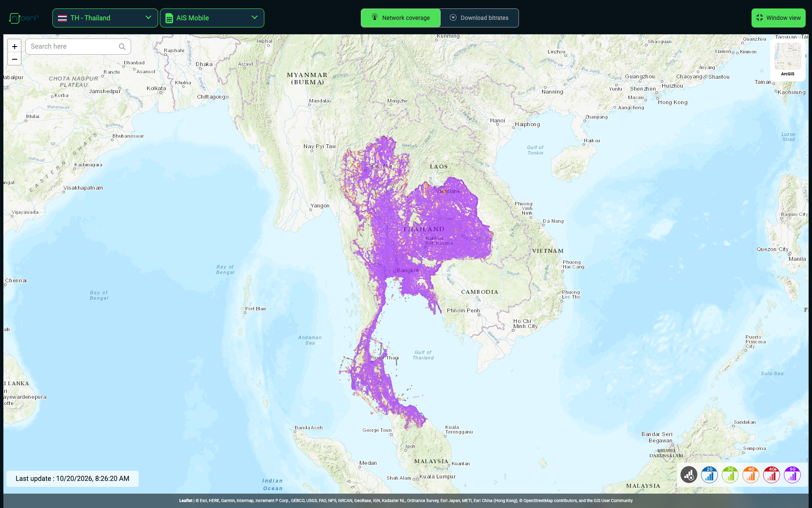Click the Surat Thani map label
Viewport: 812px width, 508px height.
[385, 358]
